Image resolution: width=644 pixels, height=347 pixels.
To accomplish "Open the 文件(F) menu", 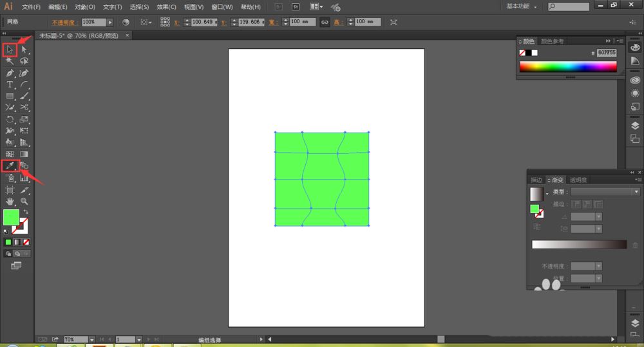I will [31, 7].
